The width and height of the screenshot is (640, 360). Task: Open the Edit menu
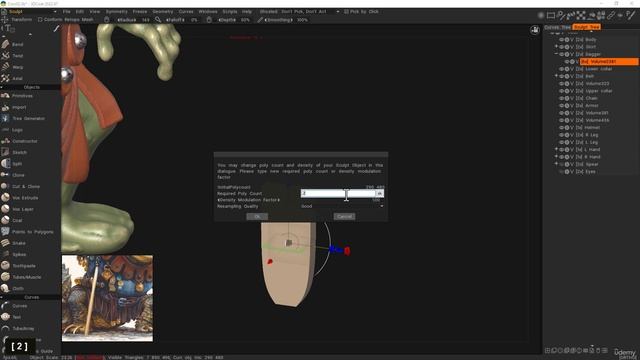coord(80,11)
